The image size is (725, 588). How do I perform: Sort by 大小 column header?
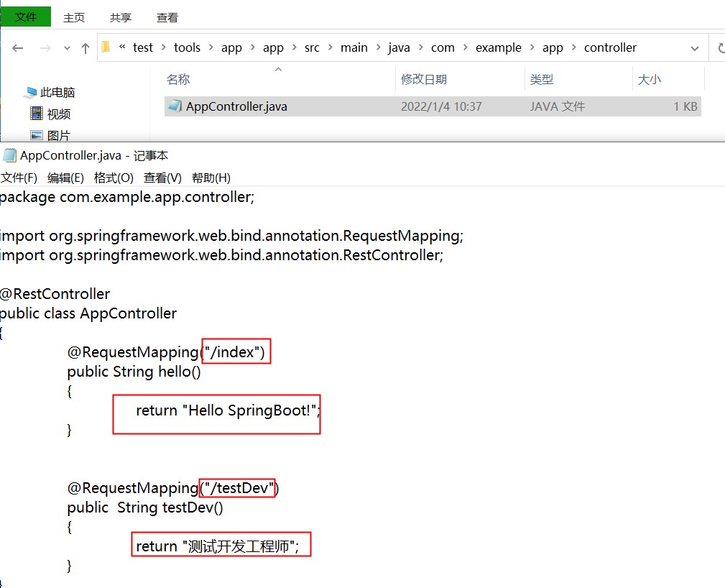(649, 80)
